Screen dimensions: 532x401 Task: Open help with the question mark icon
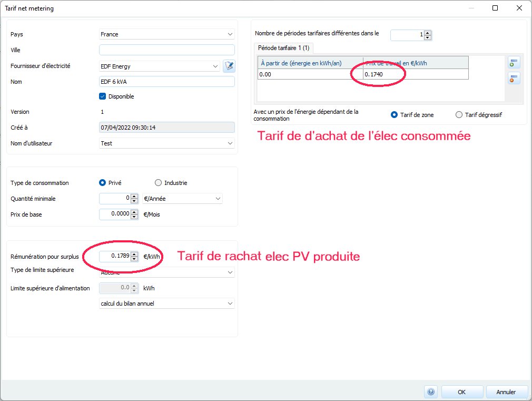click(431, 392)
